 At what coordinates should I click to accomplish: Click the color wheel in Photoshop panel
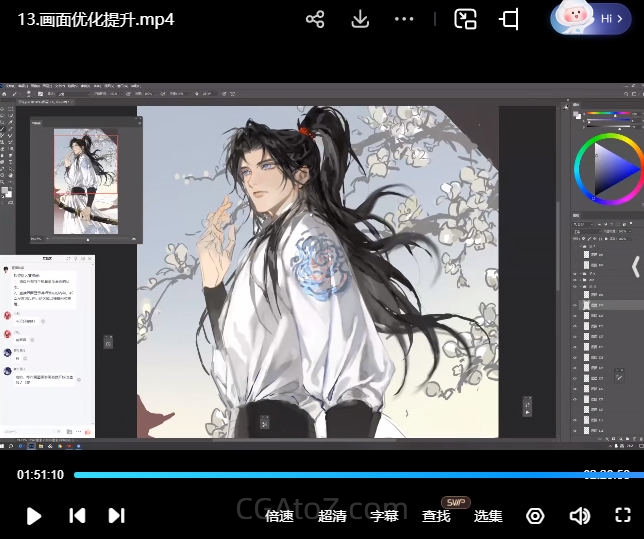click(606, 167)
